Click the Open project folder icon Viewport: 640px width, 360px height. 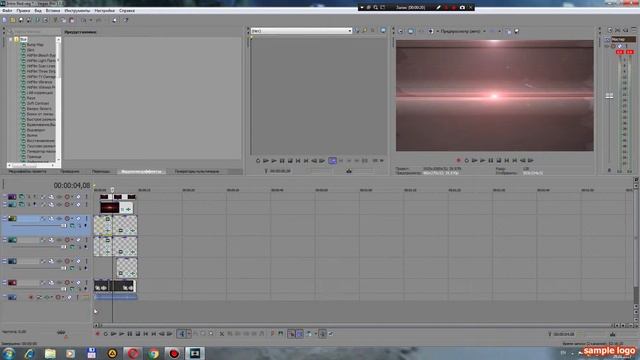[x=13, y=20]
